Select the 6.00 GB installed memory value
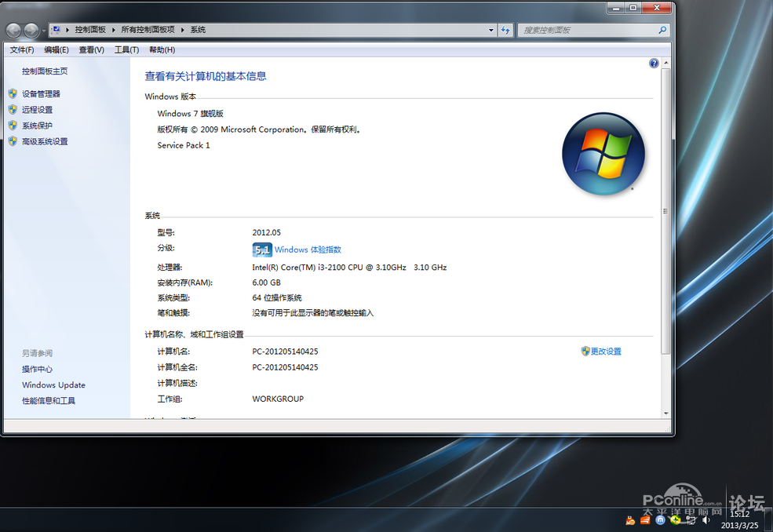Image resolution: width=773 pixels, height=532 pixels. [267, 282]
